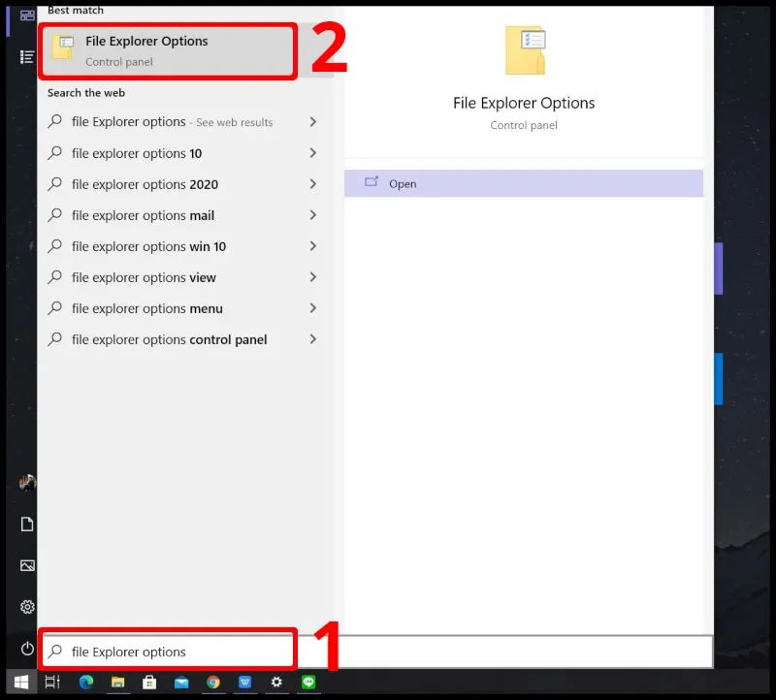This screenshot has width=776, height=700.
Task: Open File Explorer from taskbar
Action: coord(117,683)
